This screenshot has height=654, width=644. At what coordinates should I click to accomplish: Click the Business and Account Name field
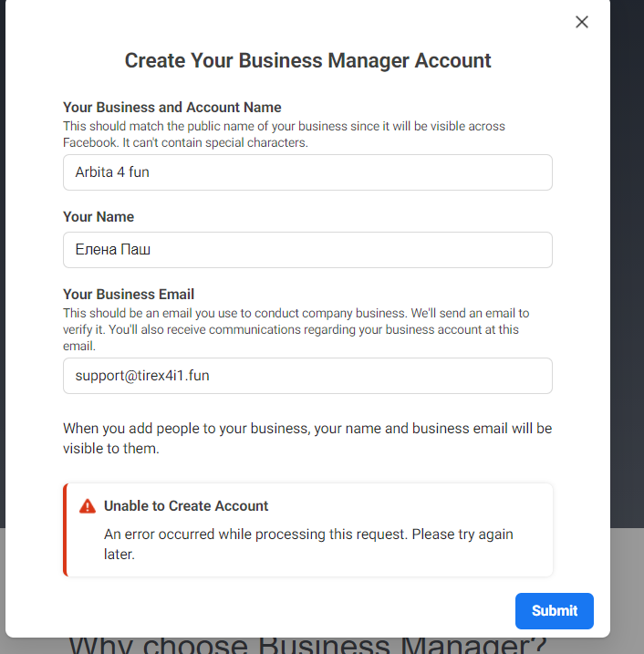[307, 172]
